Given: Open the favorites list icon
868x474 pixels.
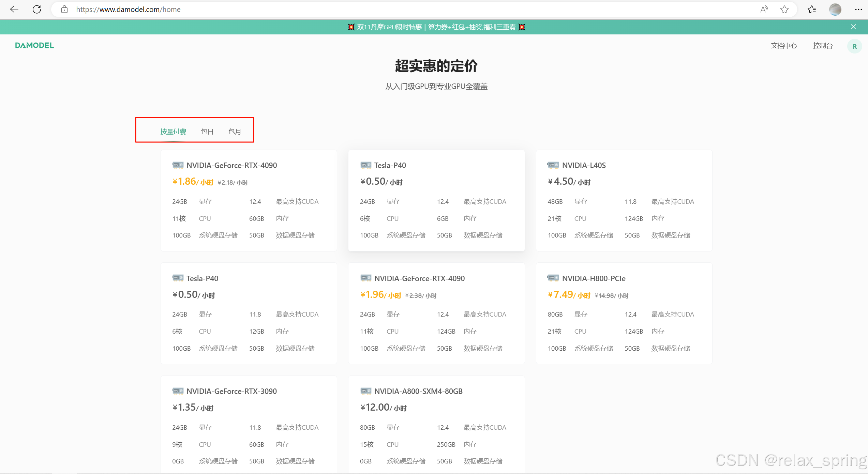Looking at the screenshot, I should [812, 9].
